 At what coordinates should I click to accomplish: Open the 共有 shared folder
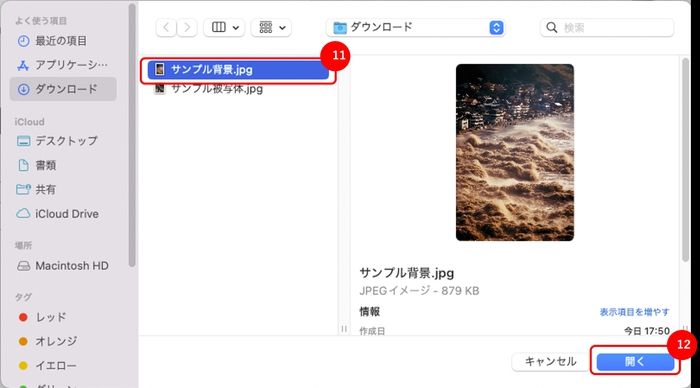tap(37, 189)
